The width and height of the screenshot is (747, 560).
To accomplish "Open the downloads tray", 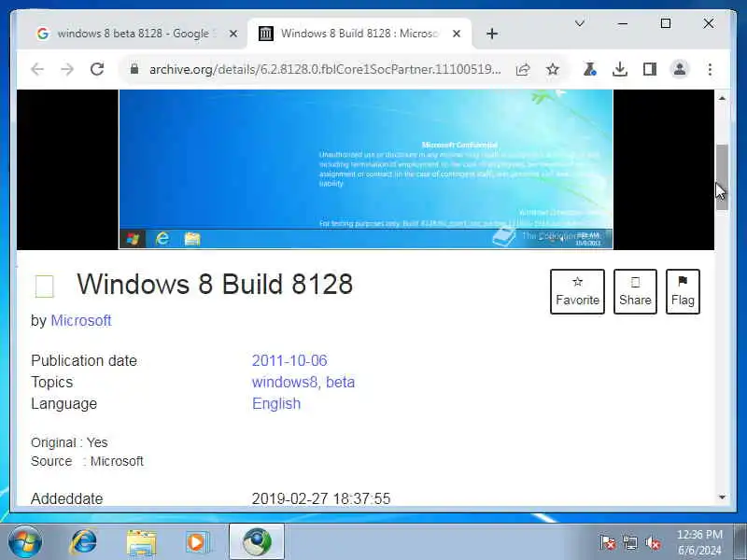I will 620,69.
